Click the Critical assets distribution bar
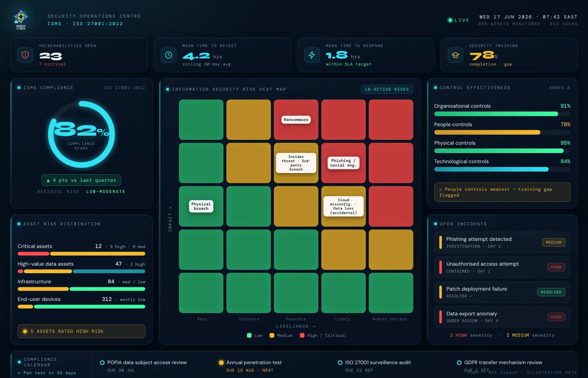588x378 pixels. point(81,254)
